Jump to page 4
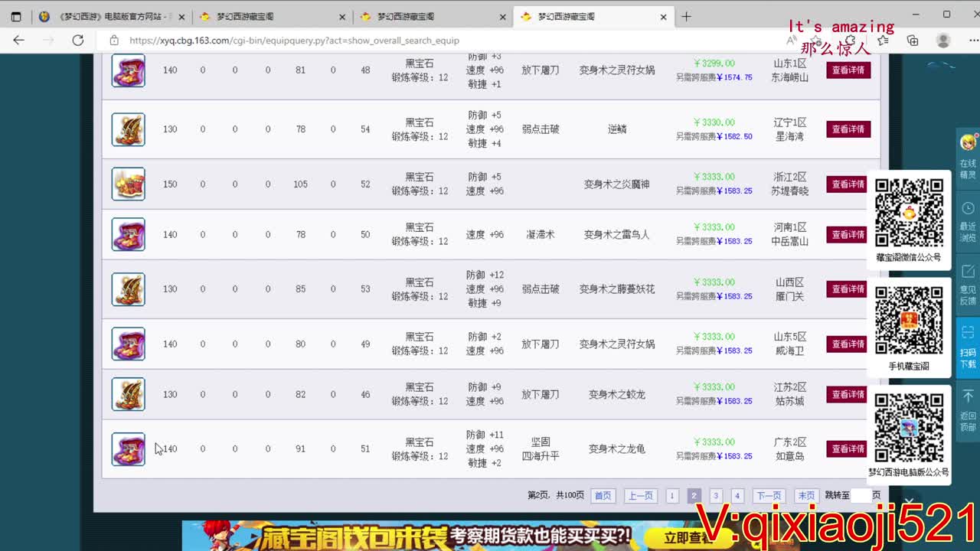This screenshot has height=551, width=980. (737, 496)
